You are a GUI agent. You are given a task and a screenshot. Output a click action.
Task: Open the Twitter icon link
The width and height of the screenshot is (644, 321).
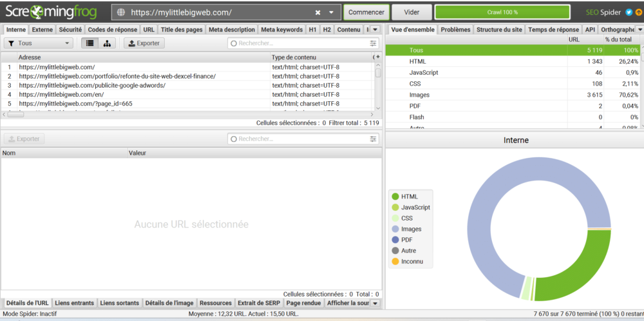click(x=629, y=12)
